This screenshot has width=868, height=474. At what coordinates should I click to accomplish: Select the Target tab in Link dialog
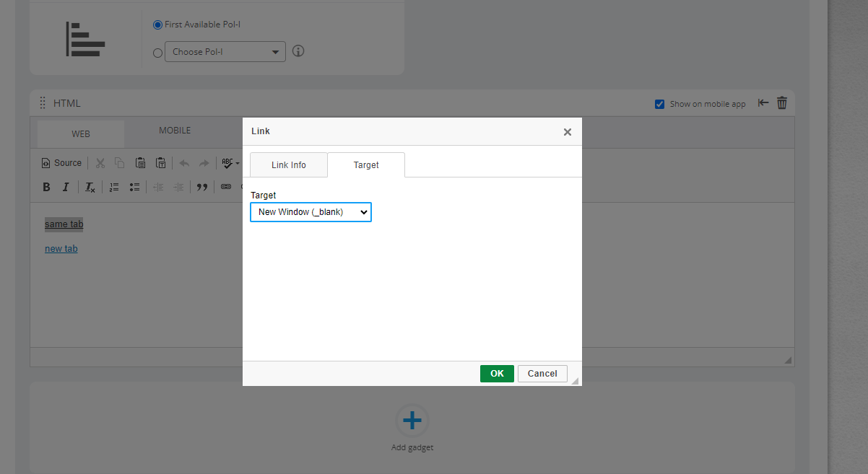[x=366, y=165]
